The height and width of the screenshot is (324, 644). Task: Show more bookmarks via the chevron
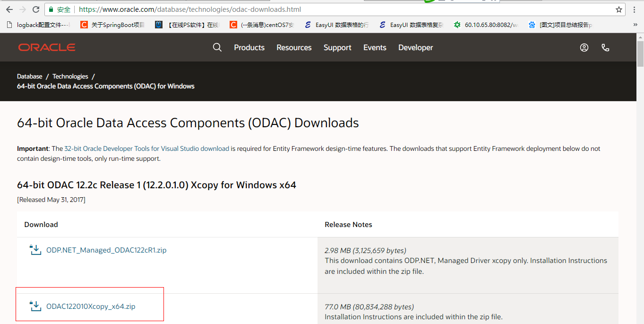(635, 25)
